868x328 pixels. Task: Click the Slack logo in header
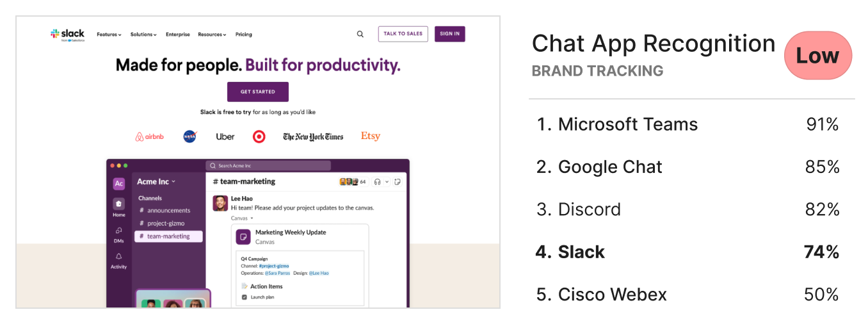67,35
